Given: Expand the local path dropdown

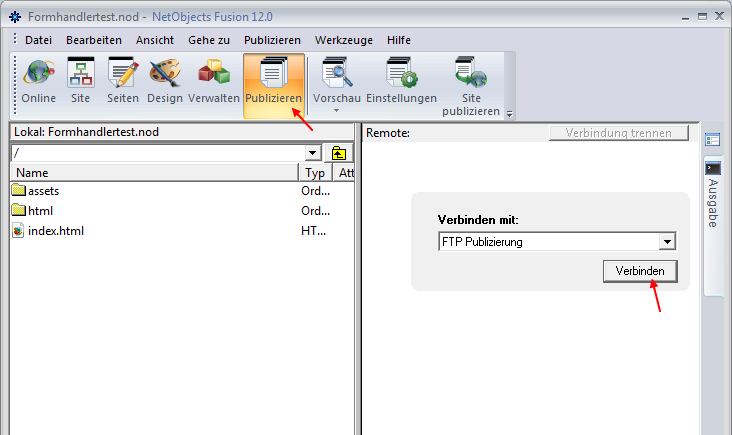Looking at the screenshot, I should point(312,153).
